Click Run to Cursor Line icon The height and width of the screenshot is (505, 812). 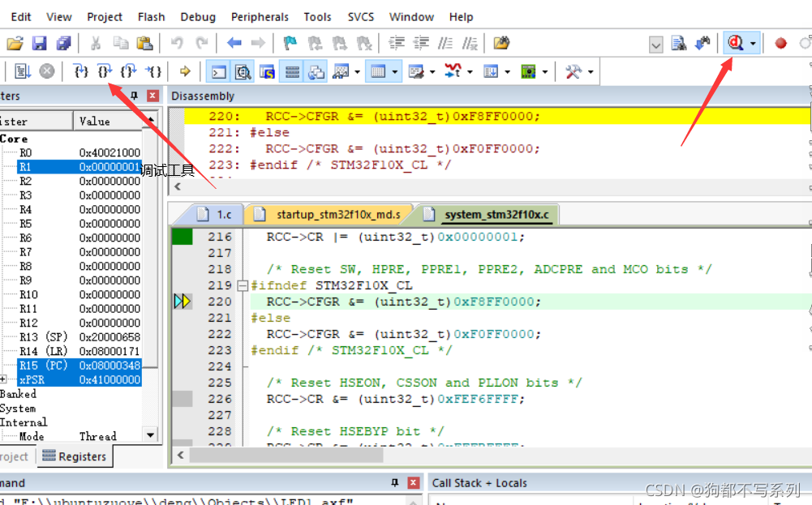[153, 71]
